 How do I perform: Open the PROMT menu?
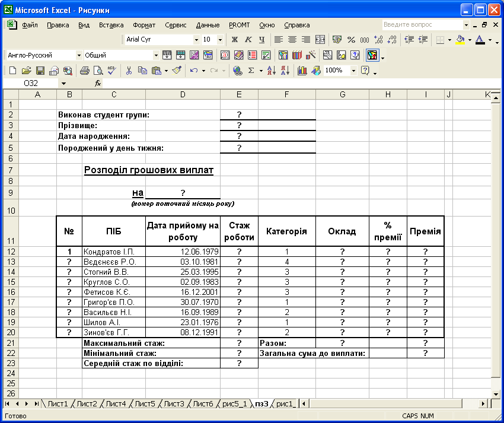[x=239, y=25]
